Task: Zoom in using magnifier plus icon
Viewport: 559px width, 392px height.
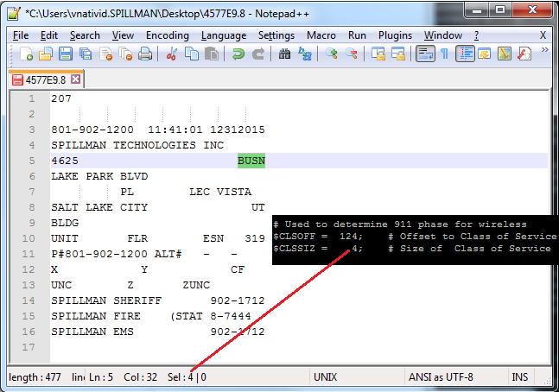Action: coord(332,54)
